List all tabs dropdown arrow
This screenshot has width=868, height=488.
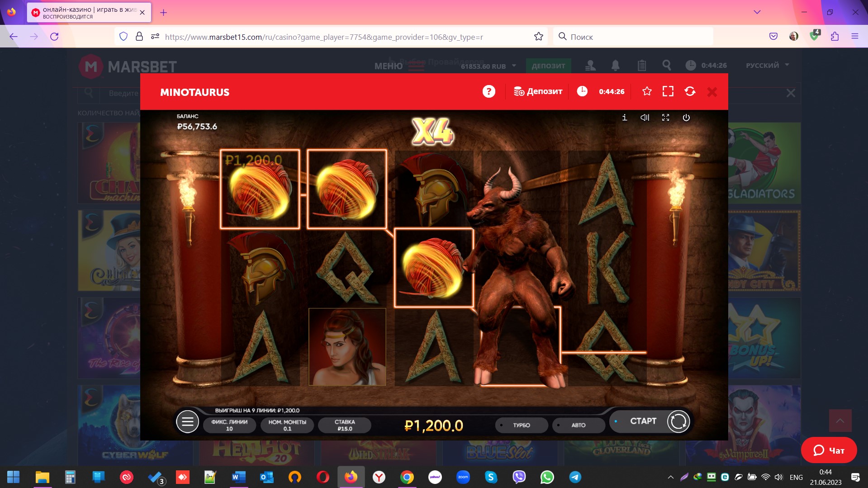pos(757,12)
